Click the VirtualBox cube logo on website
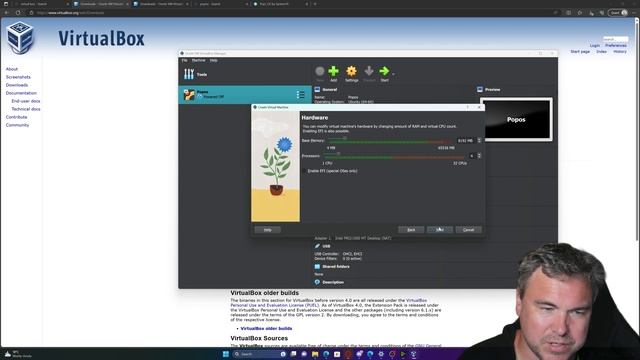 pos(20,38)
